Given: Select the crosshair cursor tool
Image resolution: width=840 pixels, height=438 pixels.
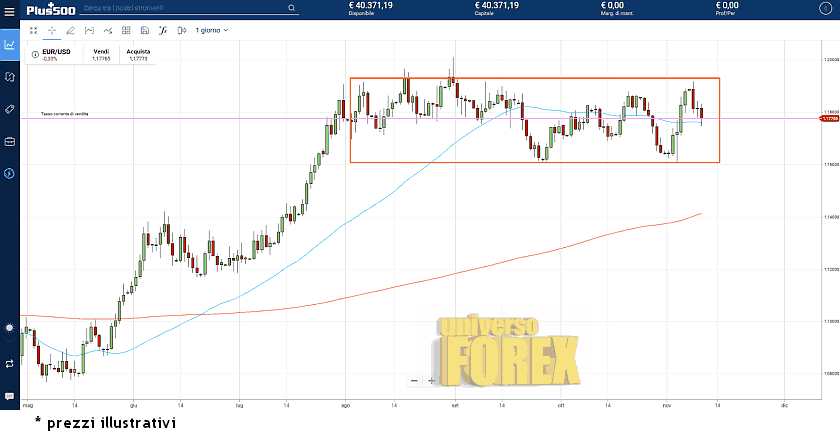Looking at the screenshot, I should [x=52, y=30].
